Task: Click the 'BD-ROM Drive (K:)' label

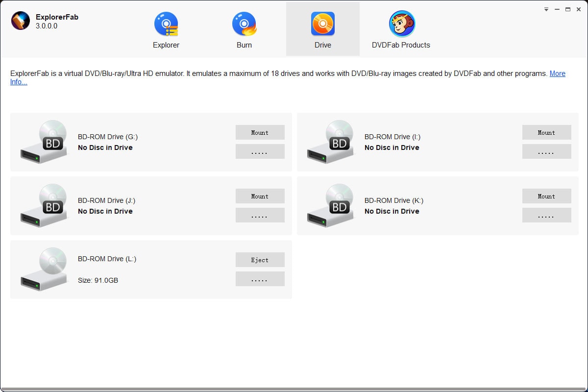Action: [x=394, y=200]
